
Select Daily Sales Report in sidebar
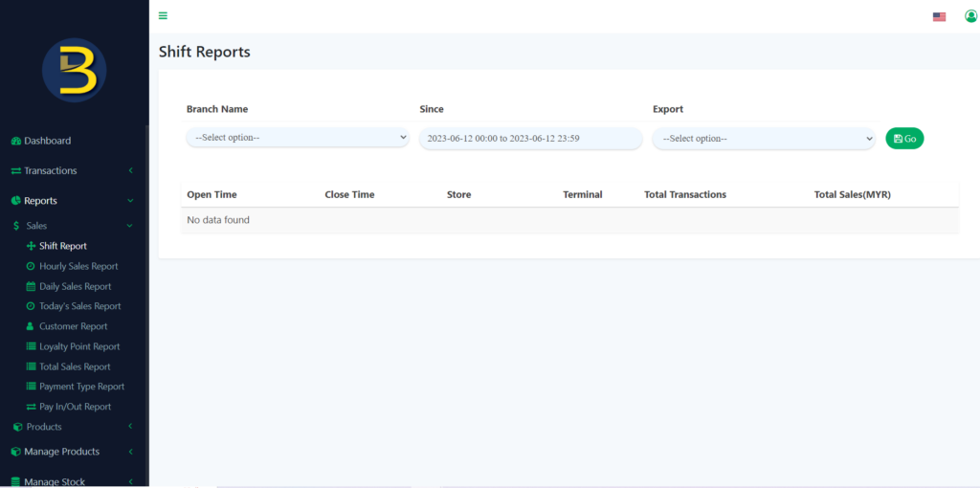pos(75,286)
